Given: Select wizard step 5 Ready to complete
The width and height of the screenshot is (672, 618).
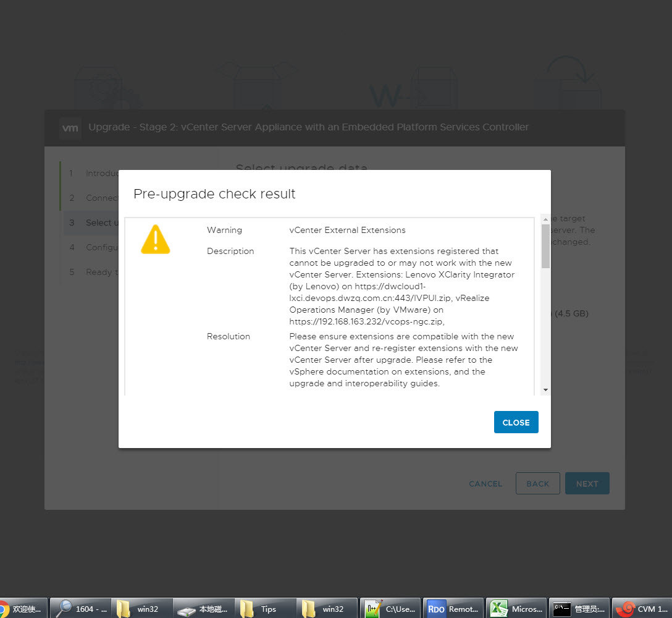Looking at the screenshot, I should tap(91, 272).
